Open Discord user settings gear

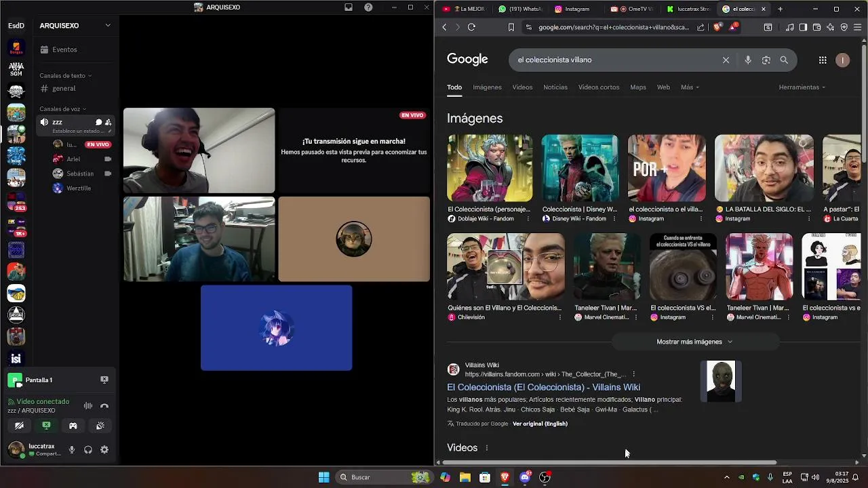point(104,449)
